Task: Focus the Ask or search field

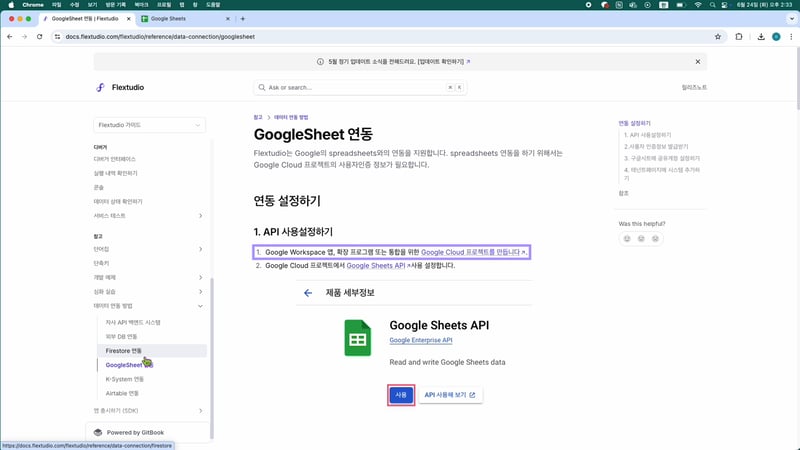Action: tap(360, 88)
